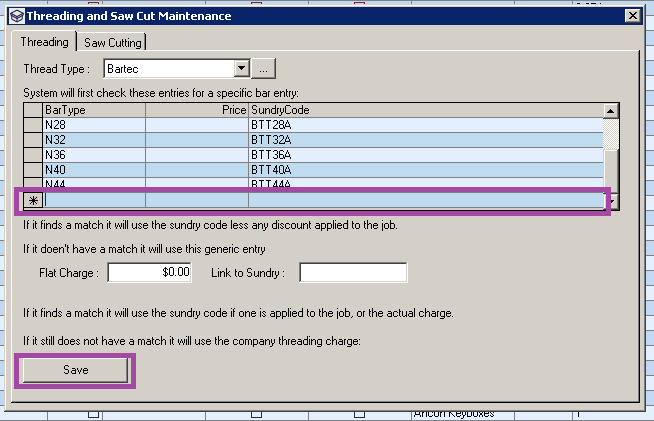This screenshot has height=421, width=654.
Task: Click the Price column header
Action: pos(197,110)
